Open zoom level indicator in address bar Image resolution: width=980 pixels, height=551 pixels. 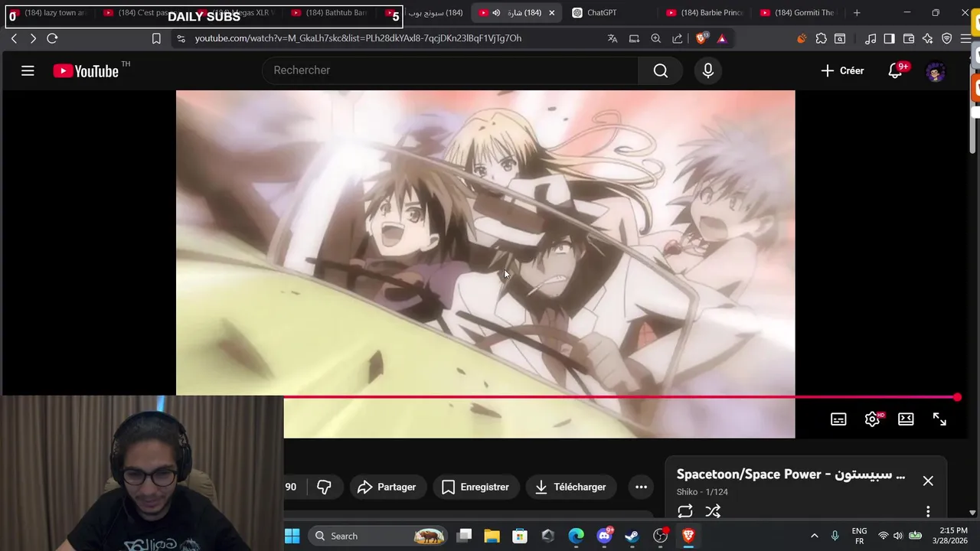click(x=656, y=38)
